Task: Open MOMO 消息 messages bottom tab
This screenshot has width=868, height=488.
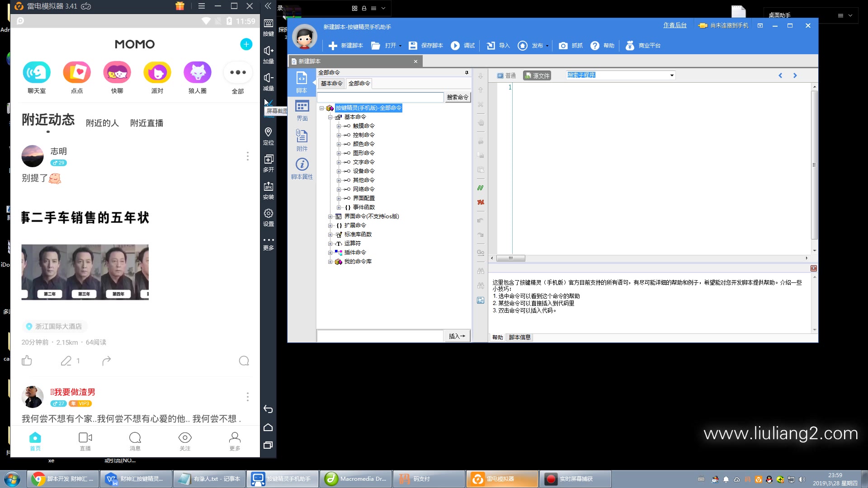Action: point(135,441)
